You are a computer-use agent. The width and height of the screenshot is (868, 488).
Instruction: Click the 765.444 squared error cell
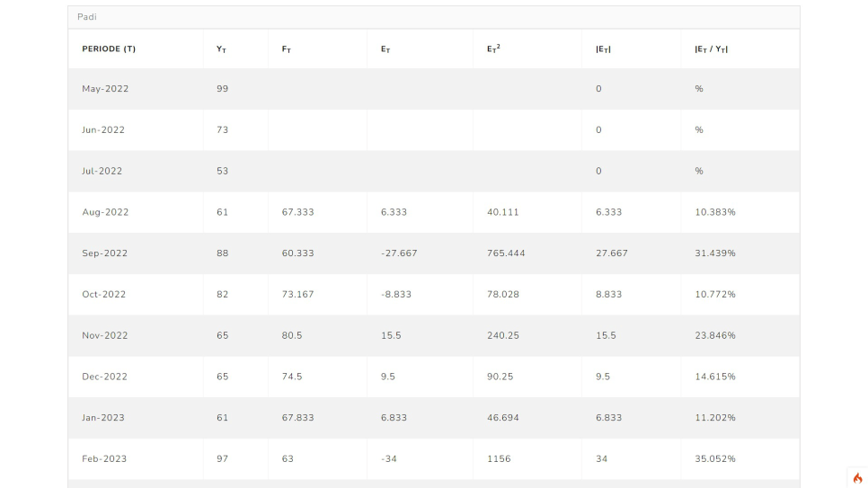pos(506,253)
